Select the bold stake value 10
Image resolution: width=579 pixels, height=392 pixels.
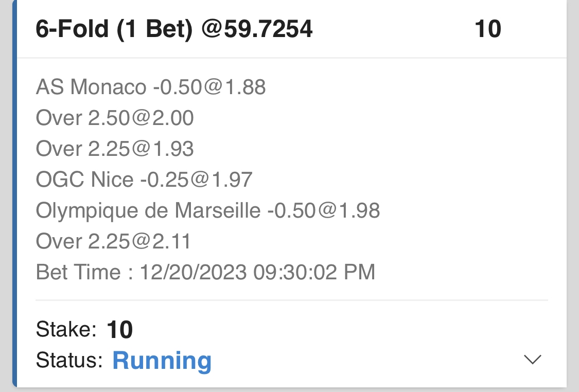pyautogui.click(x=120, y=330)
